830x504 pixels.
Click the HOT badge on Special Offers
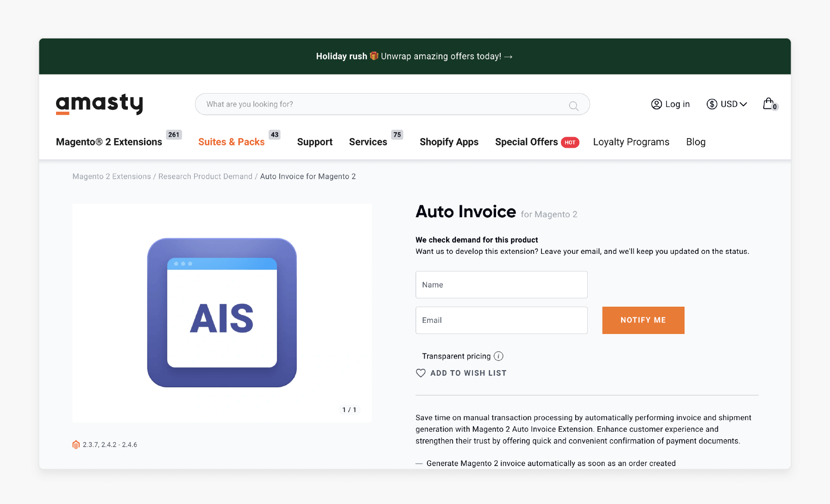click(570, 143)
